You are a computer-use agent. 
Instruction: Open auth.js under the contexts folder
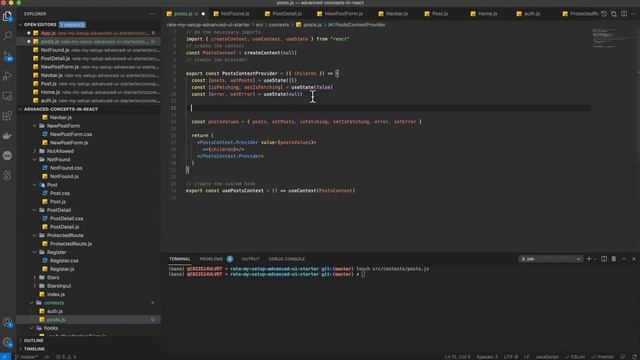[55, 311]
